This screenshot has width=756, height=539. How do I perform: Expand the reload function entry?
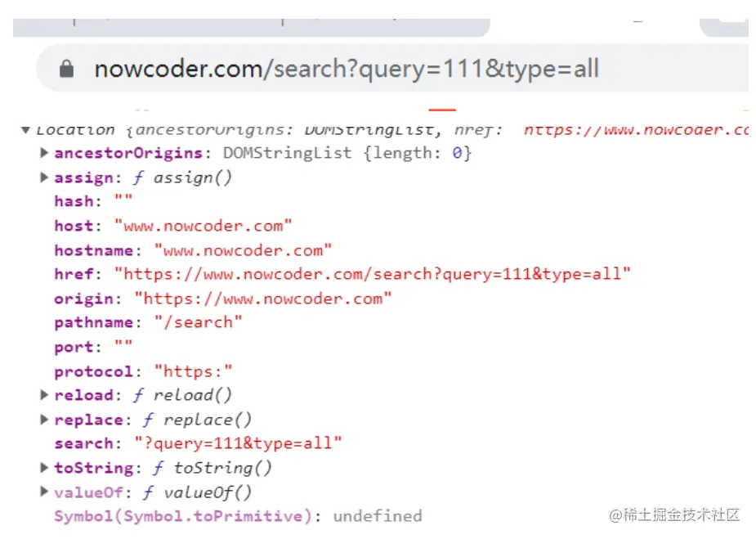(44, 395)
